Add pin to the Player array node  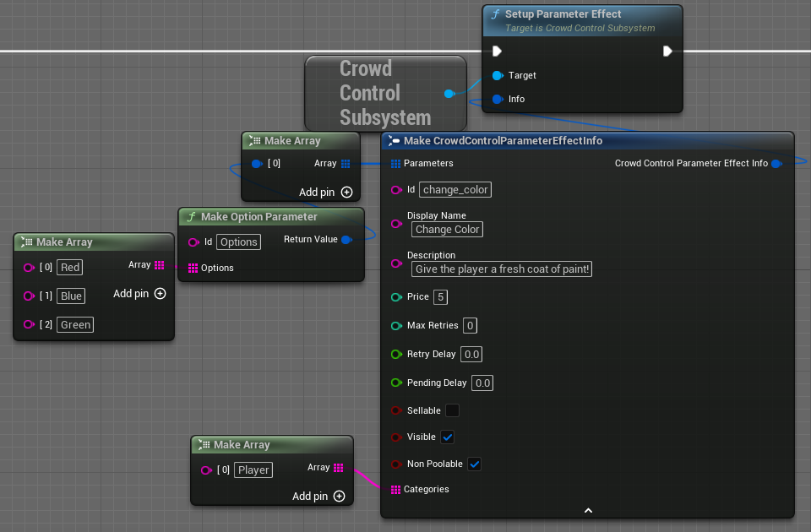(x=339, y=497)
